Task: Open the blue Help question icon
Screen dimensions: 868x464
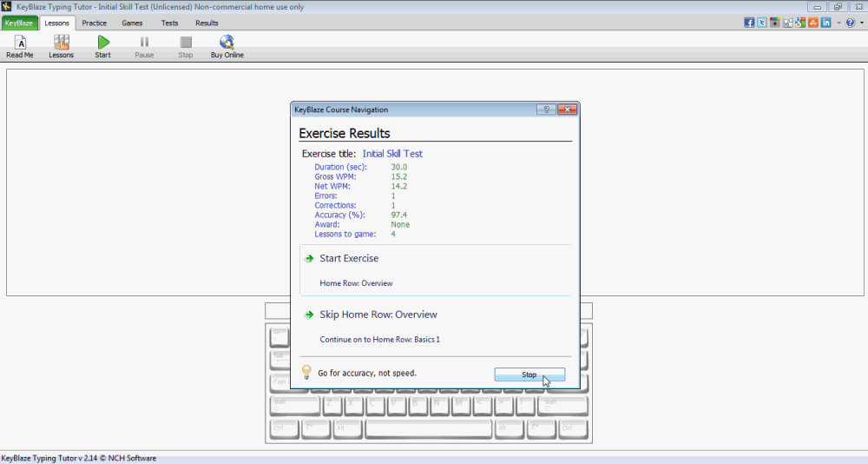Action: 851,23
